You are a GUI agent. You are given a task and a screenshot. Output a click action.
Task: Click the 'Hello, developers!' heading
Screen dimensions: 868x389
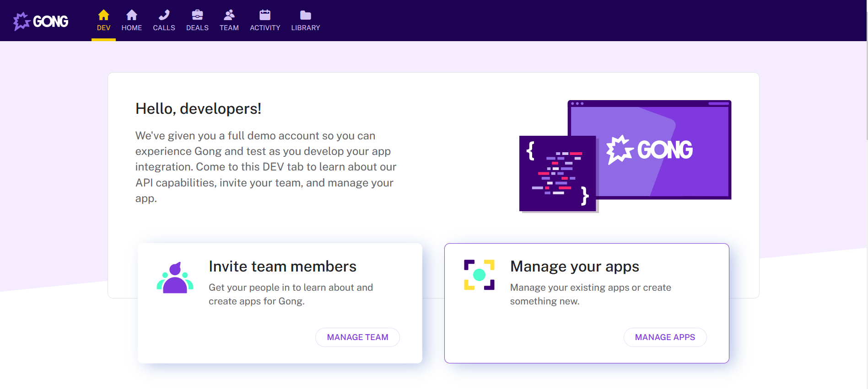[x=198, y=109]
